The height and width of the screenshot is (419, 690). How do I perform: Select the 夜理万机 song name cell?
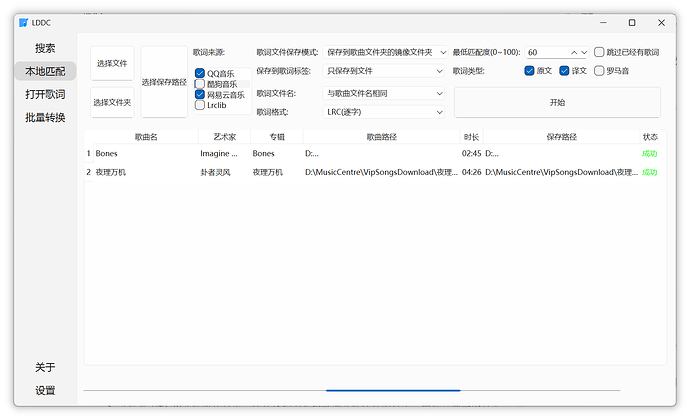pos(146,172)
